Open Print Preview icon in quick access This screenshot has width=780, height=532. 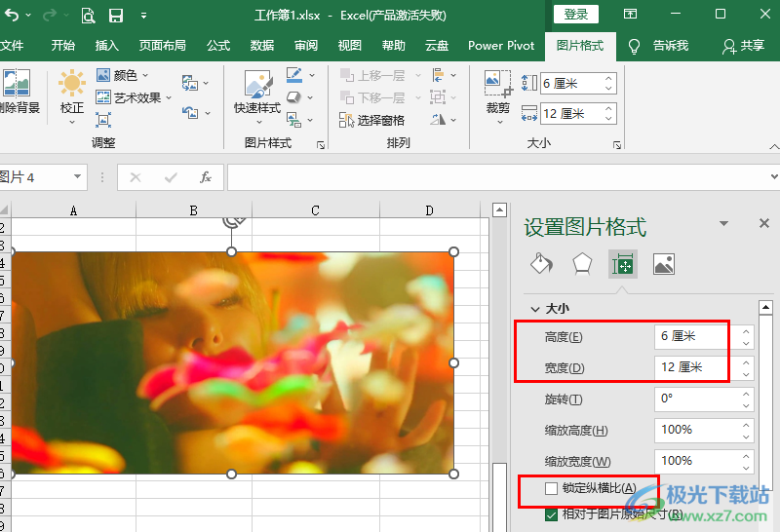[88, 16]
